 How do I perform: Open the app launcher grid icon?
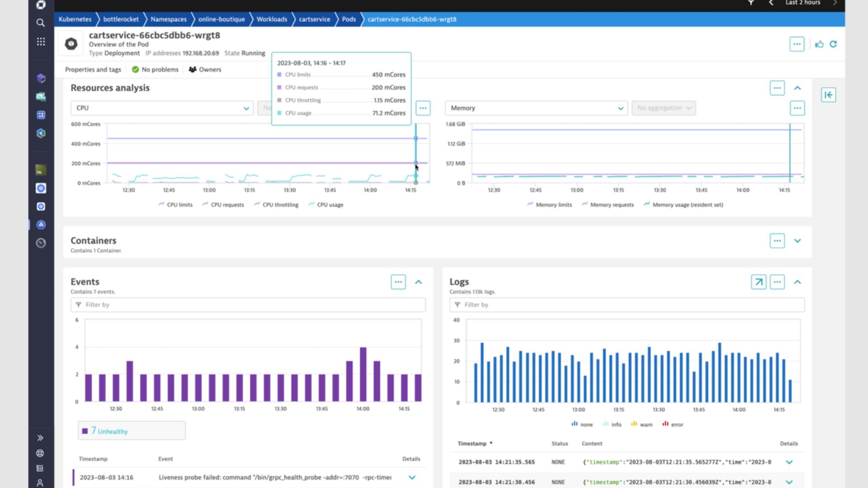click(x=41, y=41)
